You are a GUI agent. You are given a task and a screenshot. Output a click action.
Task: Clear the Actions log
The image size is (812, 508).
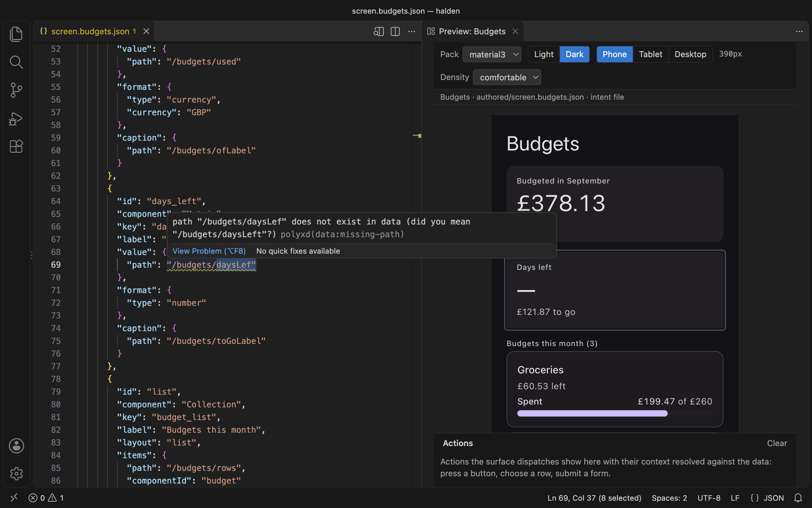777,443
